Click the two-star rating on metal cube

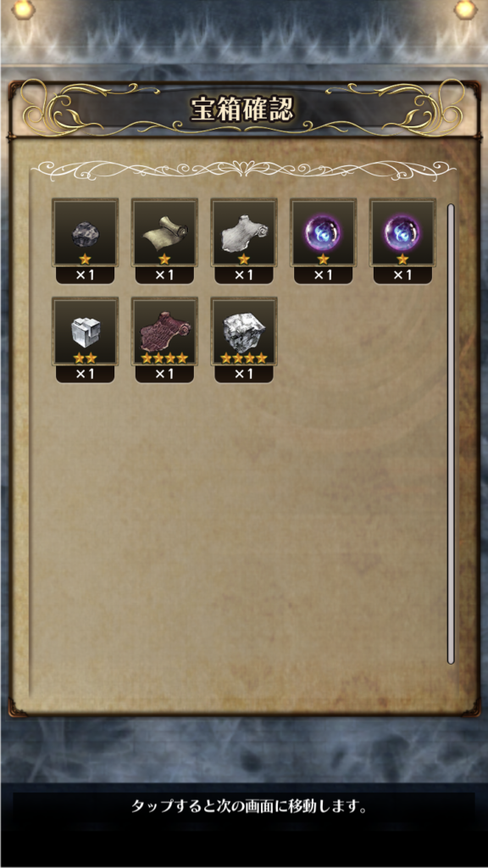(x=85, y=359)
